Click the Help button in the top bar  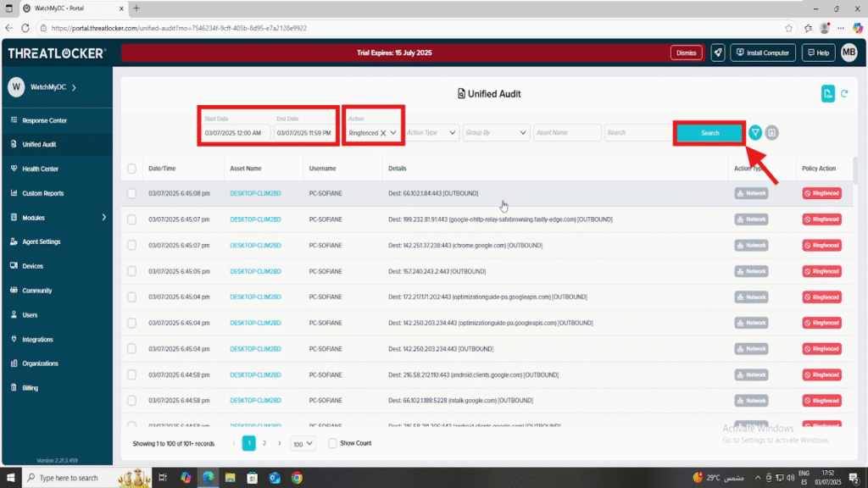pyautogui.click(x=818, y=53)
